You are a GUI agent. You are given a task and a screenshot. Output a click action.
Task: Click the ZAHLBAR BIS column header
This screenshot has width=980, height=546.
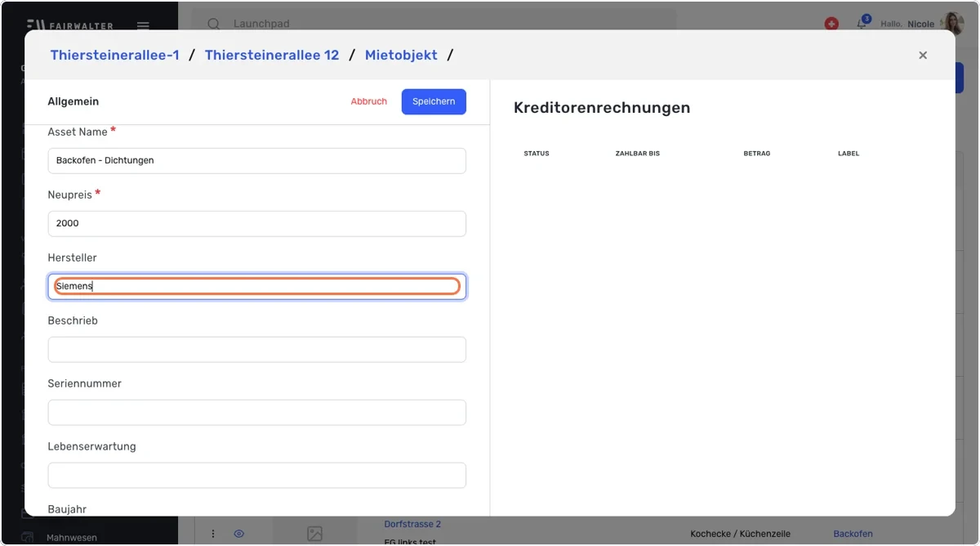tap(637, 154)
